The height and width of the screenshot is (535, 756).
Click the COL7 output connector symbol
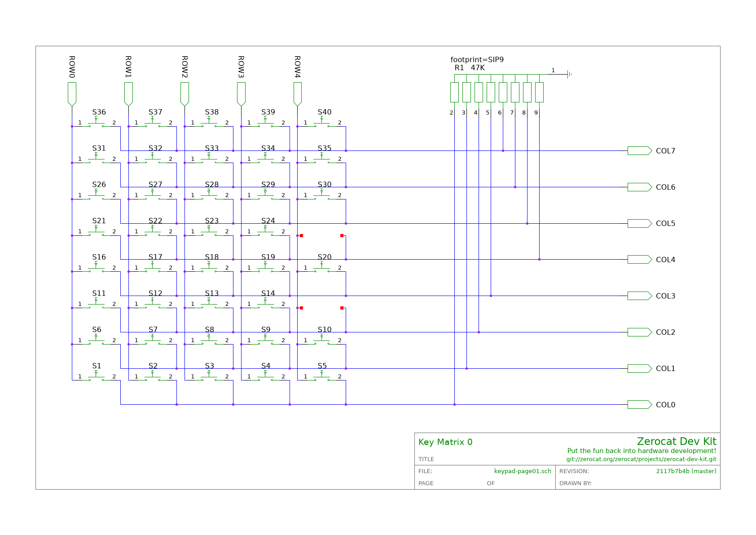[x=640, y=150]
